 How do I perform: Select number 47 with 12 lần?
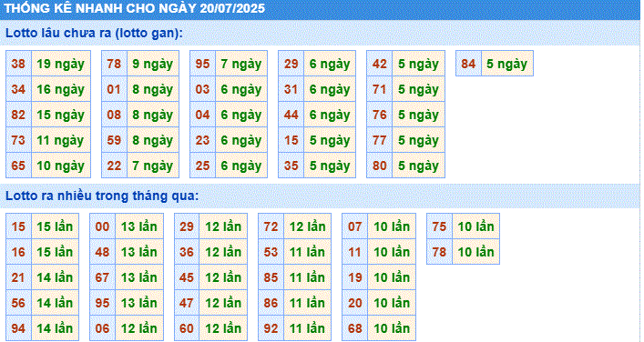pyautogui.click(x=187, y=303)
